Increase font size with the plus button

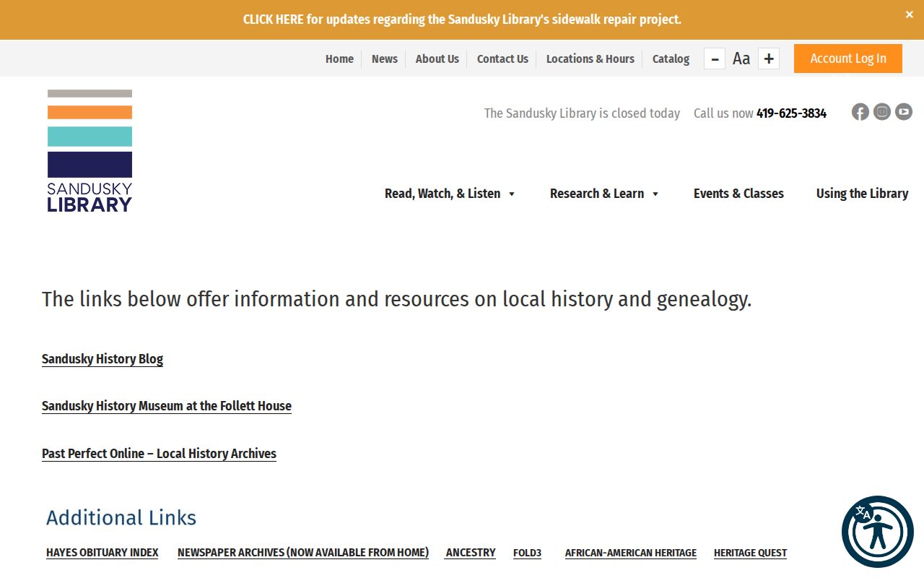point(769,59)
